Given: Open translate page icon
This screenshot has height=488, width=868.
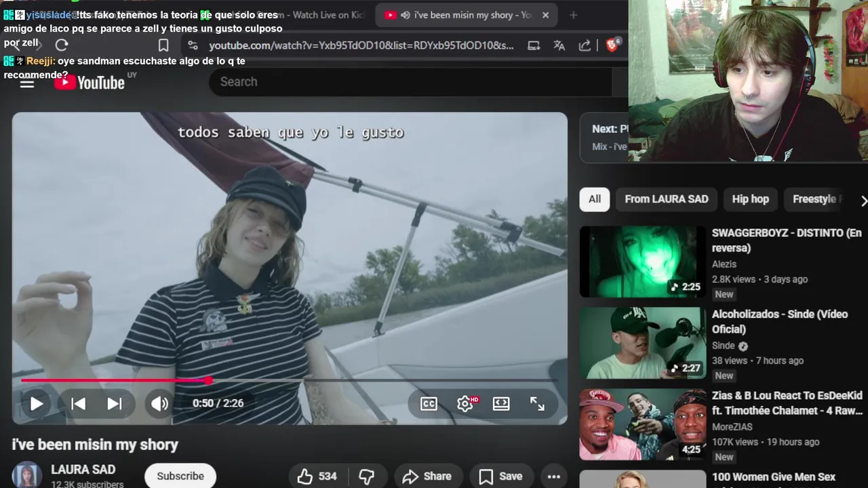Looking at the screenshot, I should tap(559, 45).
